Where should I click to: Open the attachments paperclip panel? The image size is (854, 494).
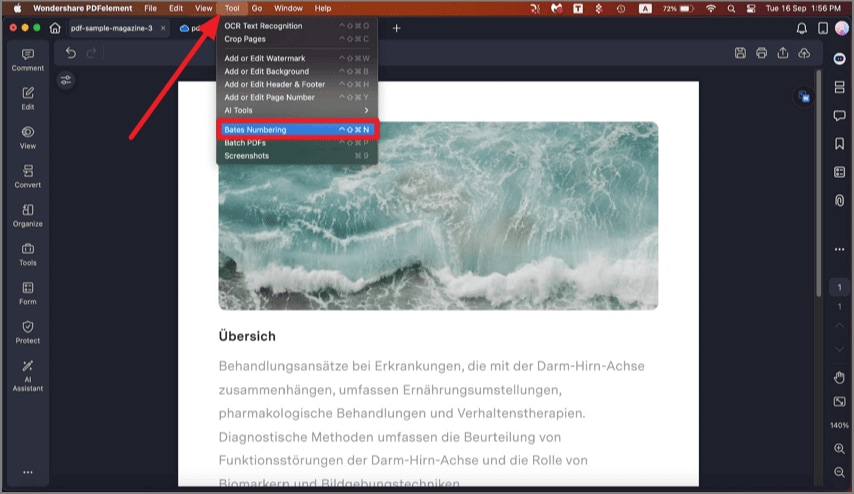coord(839,200)
